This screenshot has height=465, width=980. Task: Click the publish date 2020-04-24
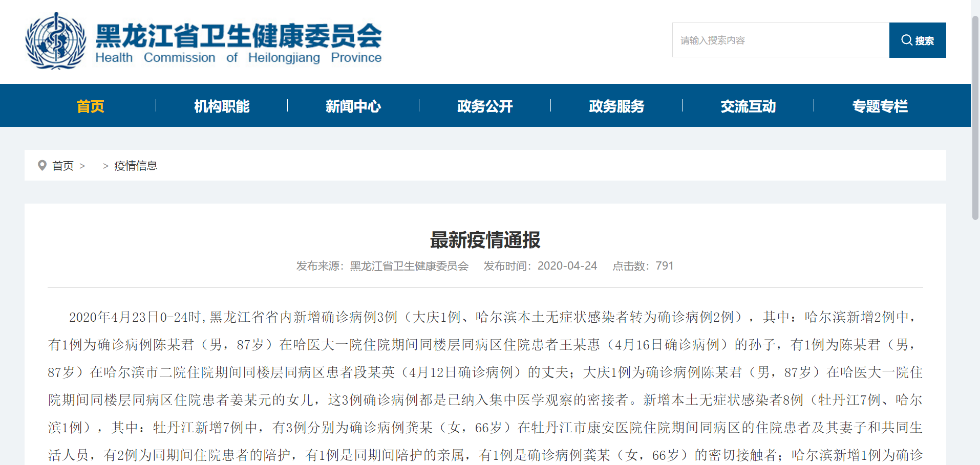[x=567, y=266]
